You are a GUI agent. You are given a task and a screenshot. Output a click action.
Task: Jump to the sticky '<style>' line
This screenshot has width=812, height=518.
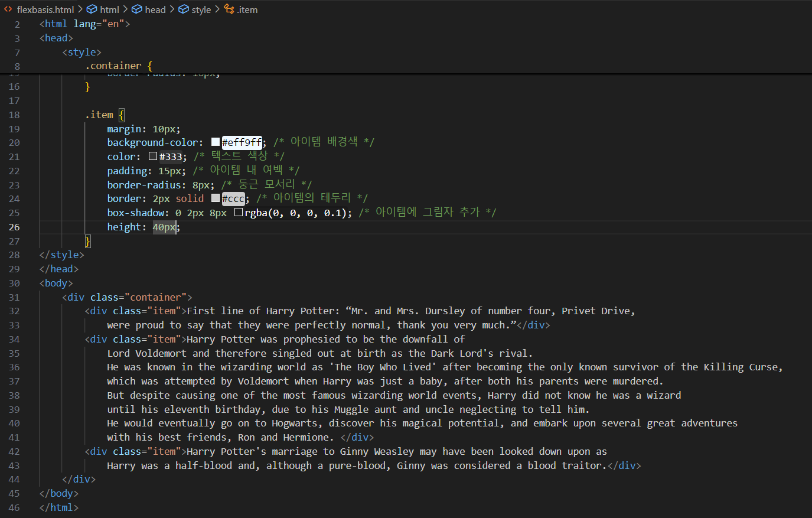pos(81,53)
